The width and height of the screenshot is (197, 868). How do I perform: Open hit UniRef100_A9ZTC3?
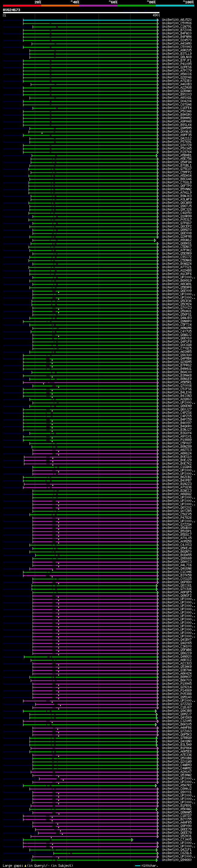pos(177,450)
